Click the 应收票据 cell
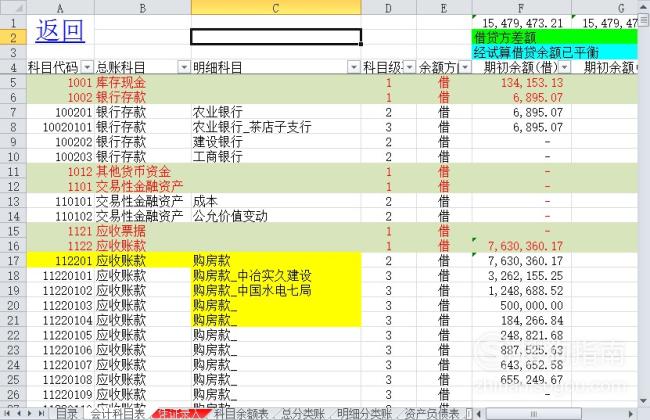The image size is (650, 420). point(143,231)
